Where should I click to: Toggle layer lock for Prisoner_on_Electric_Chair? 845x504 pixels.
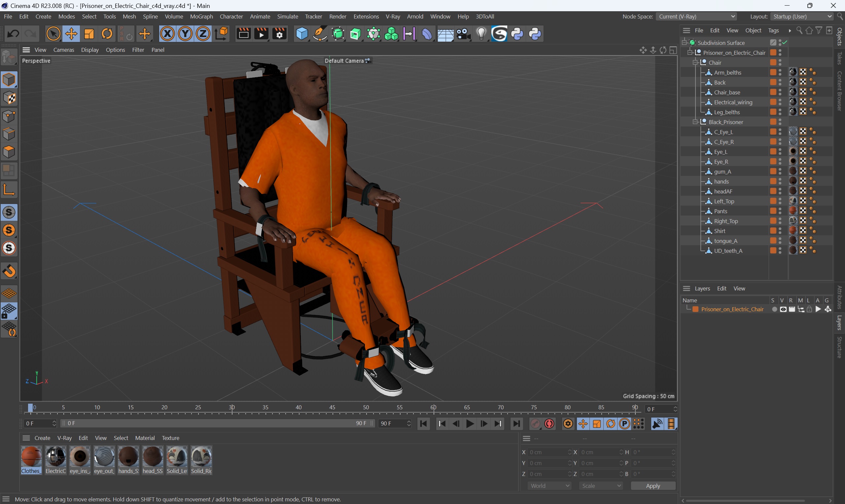tap(809, 309)
